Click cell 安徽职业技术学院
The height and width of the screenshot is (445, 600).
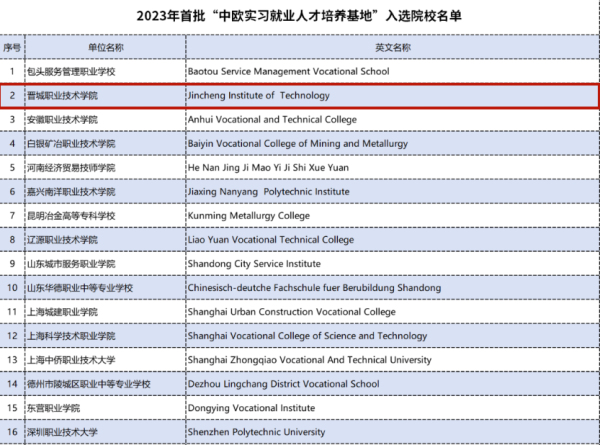pyautogui.click(x=106, y=119)
